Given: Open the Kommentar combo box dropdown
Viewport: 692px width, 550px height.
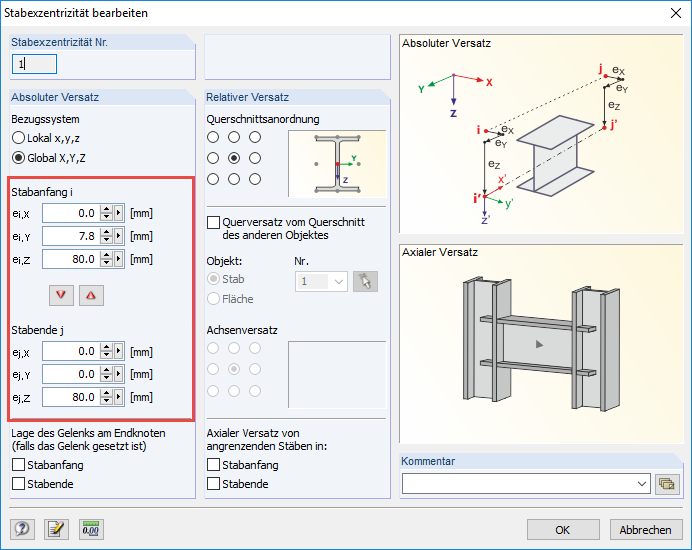Looking at the screenshot, I should tap(642, 484).
